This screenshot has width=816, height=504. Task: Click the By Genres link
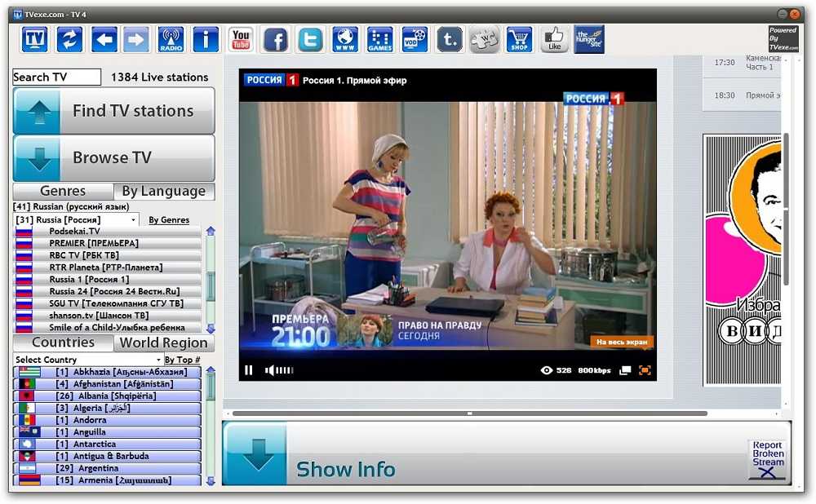coord(169,220)
